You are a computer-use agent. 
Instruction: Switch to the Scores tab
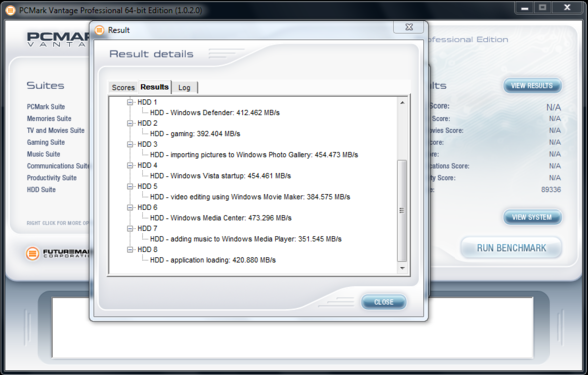tap(123, 87)
